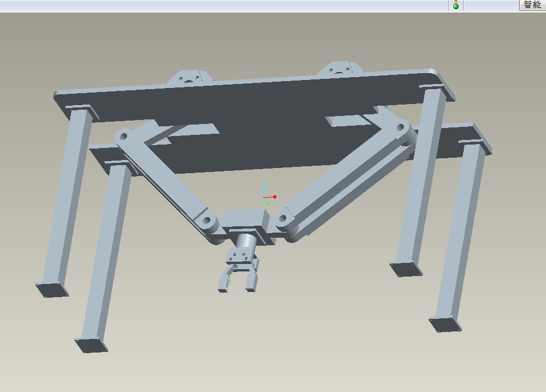This screenshot has width=546, height=392.
Task: Click the coordinate system triad in viewport
Action: click(x=269, y=195)
